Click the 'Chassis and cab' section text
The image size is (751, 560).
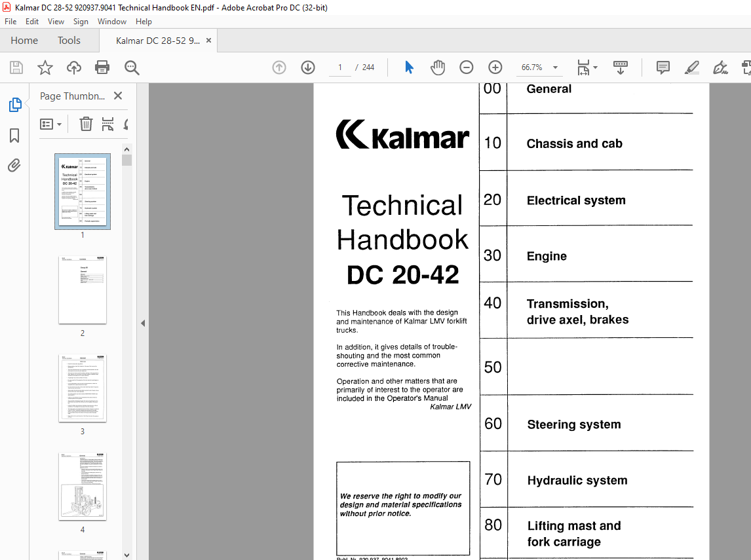pos(574,143)
